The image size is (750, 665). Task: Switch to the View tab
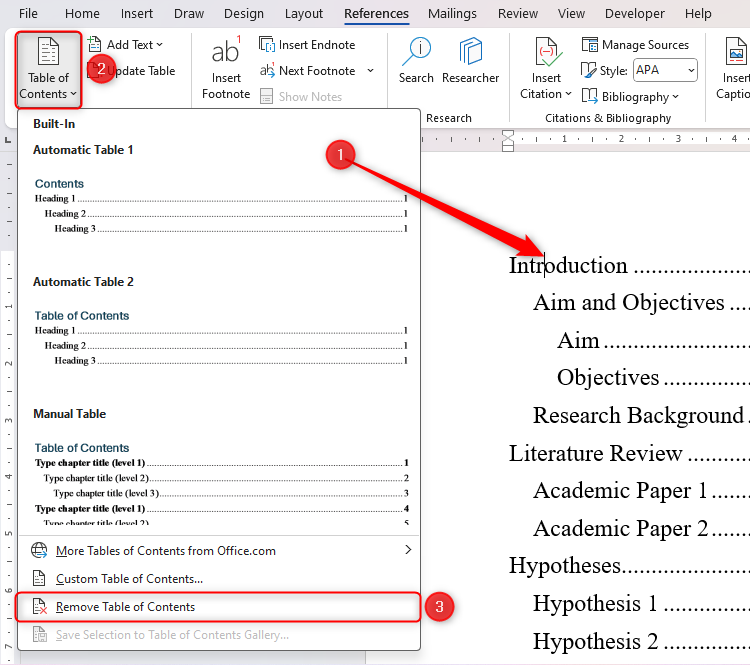pyautogui.click(x=571, y=13)
